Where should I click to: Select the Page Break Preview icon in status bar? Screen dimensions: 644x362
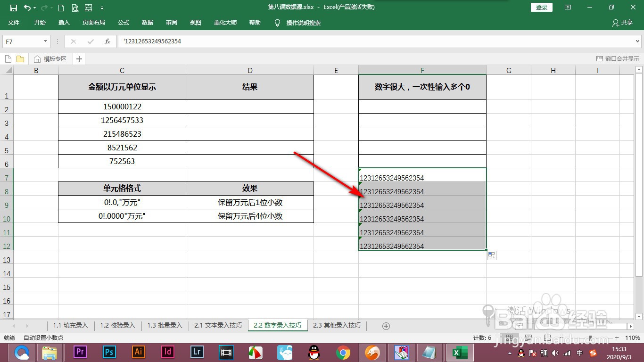pyautogui.click(x=547, y=337)
